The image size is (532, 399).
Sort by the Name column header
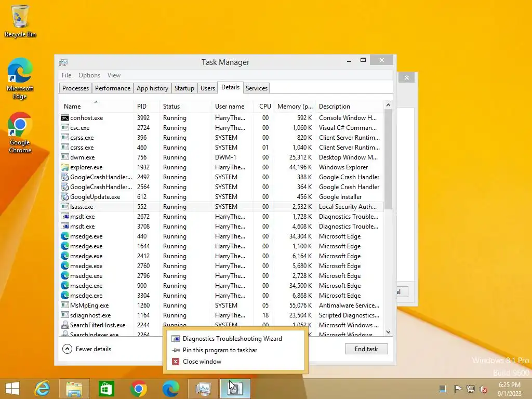[x=96, y=106]
